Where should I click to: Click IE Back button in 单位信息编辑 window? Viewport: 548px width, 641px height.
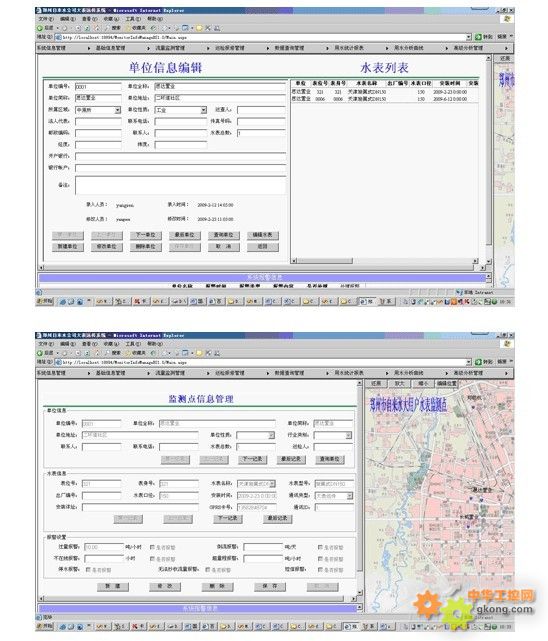point(45,28)
